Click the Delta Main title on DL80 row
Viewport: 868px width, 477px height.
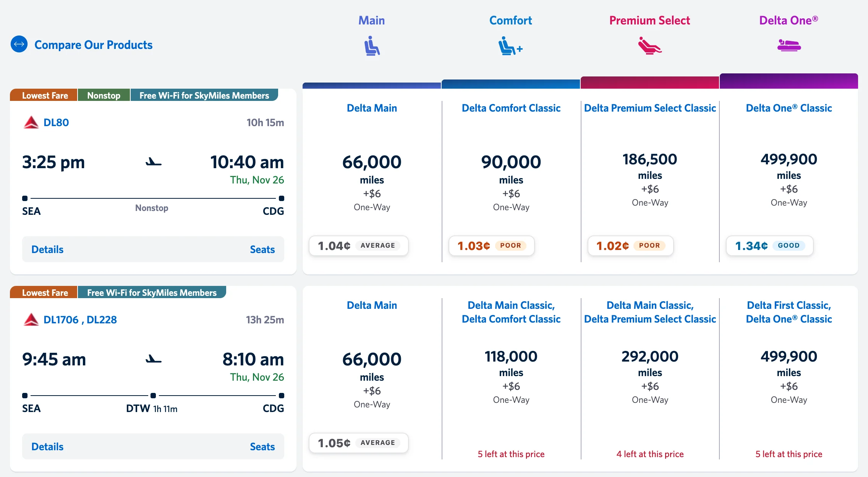(372, 108)
